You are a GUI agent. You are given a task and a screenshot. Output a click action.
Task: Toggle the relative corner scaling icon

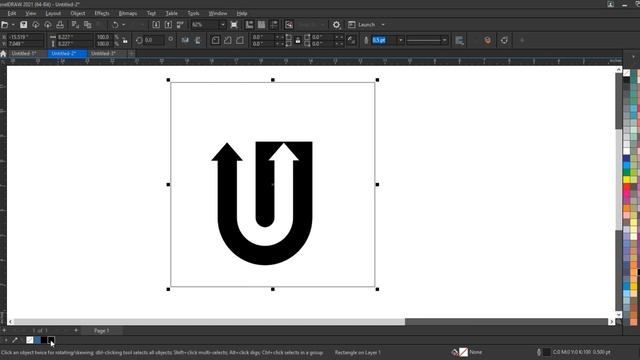[351, 40]
